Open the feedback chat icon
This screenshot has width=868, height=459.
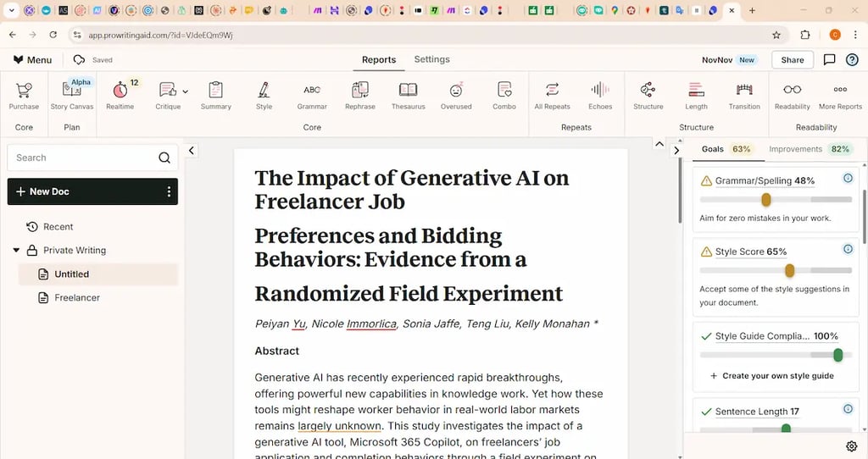click(829, 60)
